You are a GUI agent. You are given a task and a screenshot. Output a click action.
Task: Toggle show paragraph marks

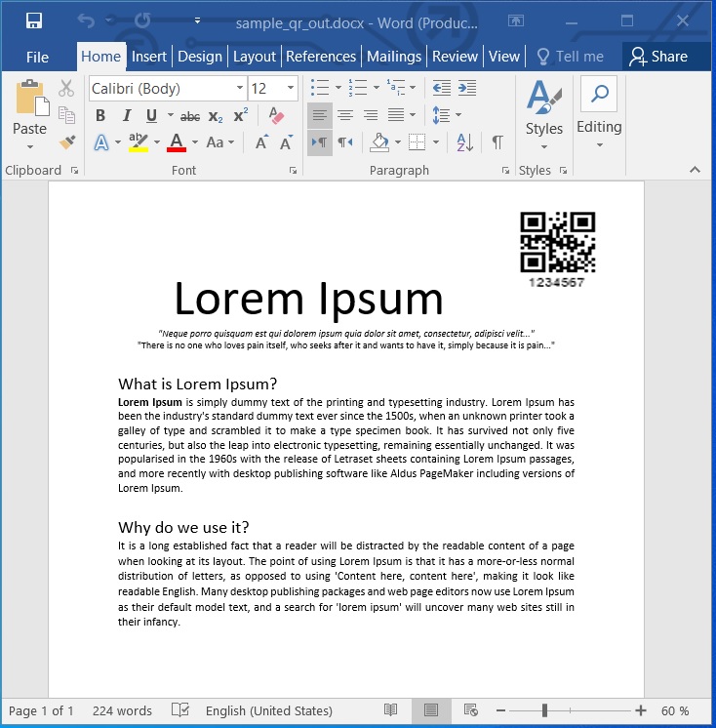click(497, 142)
